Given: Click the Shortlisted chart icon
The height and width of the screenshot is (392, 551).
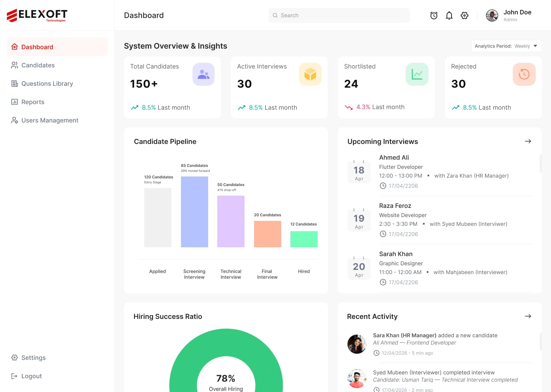Looking at the screenshot, I should pyautogui.click(x=417, y=74).
